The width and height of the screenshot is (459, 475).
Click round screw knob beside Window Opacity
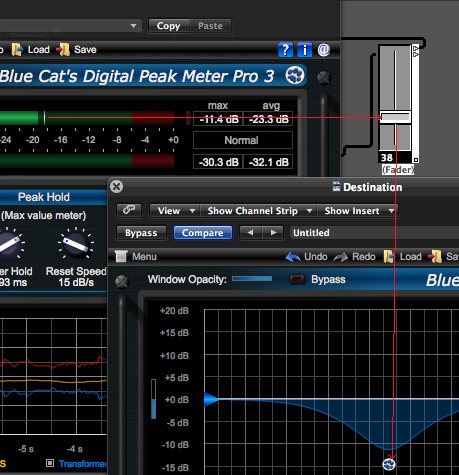point(122,282)
